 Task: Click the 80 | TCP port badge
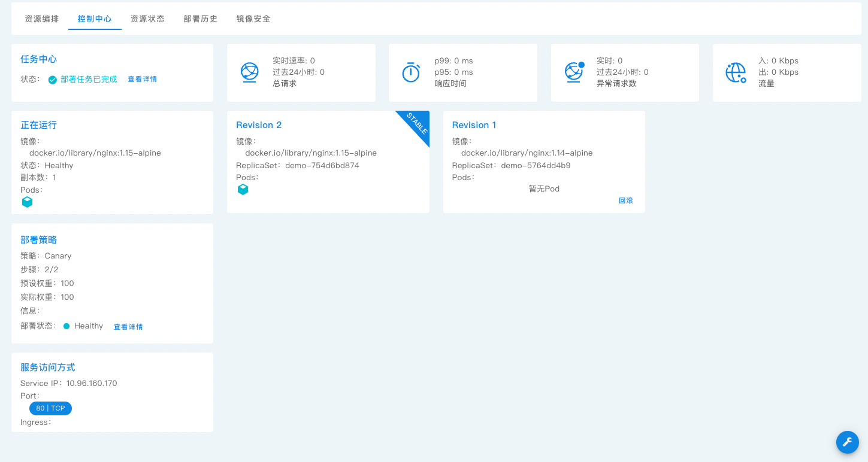click(50, 408)
